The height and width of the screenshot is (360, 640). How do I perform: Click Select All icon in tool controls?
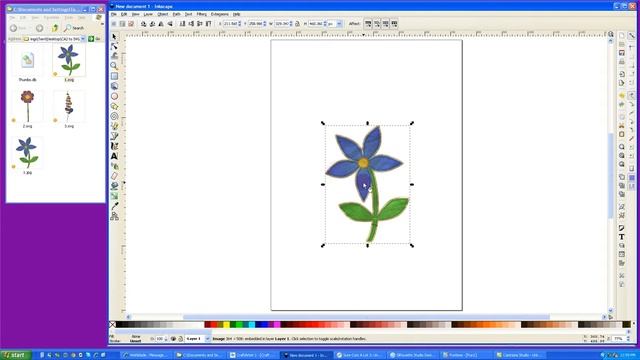pyautogui.click(x=114, y=24)
